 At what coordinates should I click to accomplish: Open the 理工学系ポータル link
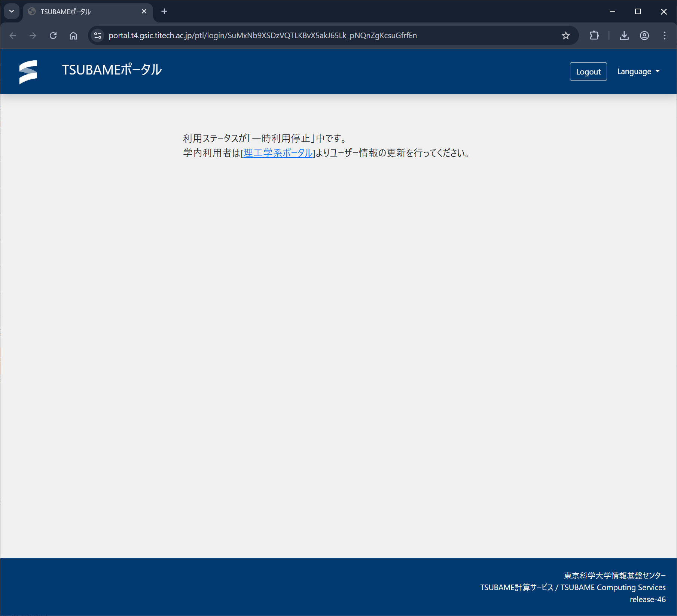pyautogui.click(x=278, y=153)
